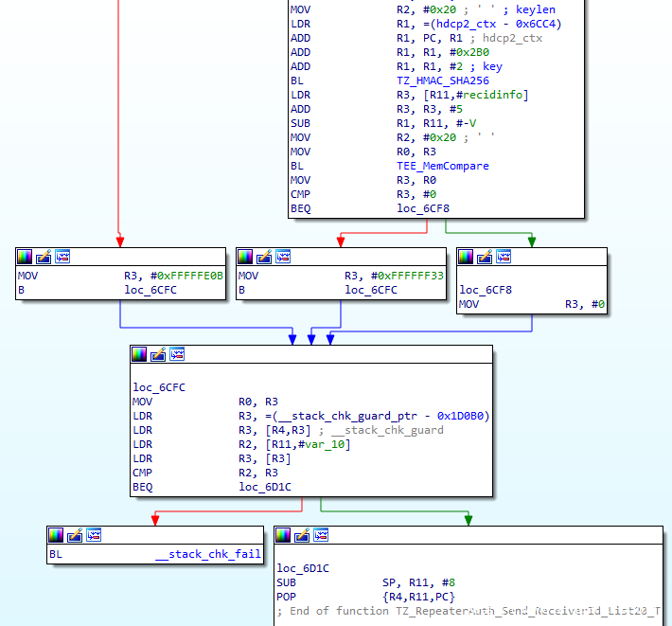Change node color of loc_6CF8 block
This screenshot has width=672, height=626.
point(466,257)
